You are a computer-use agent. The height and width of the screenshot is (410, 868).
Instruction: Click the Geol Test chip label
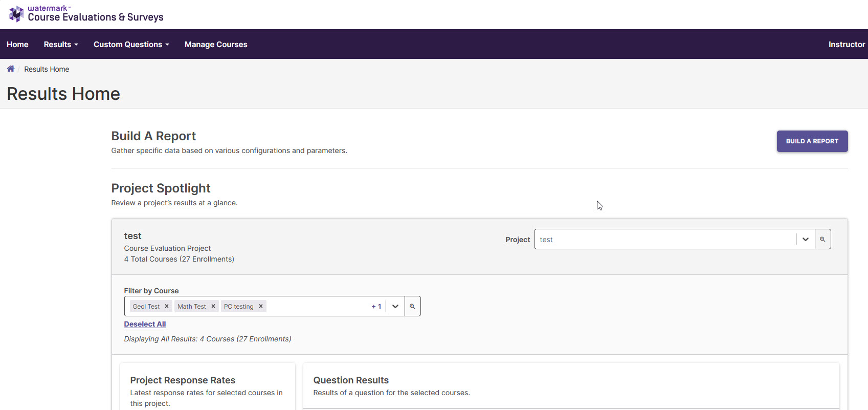146,306
